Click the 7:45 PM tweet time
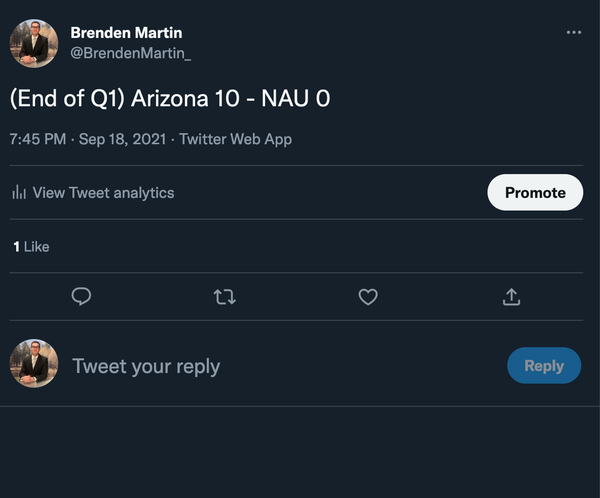 (x=37, y=139)
